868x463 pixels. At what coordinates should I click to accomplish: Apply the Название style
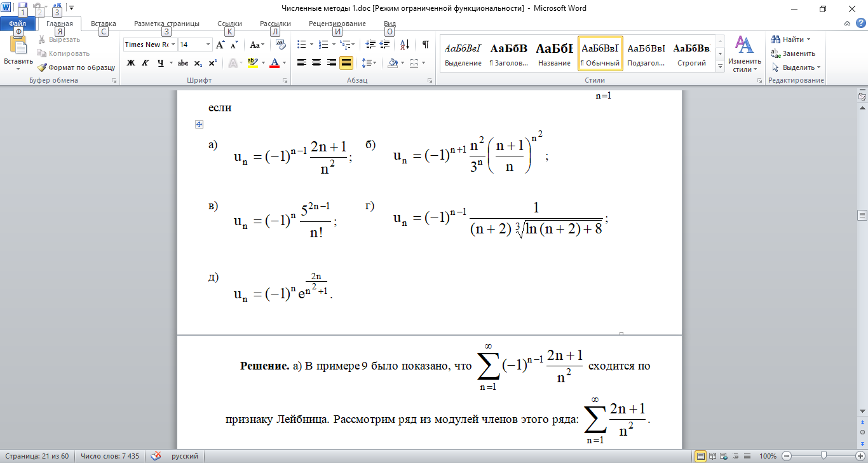(554, 54)
